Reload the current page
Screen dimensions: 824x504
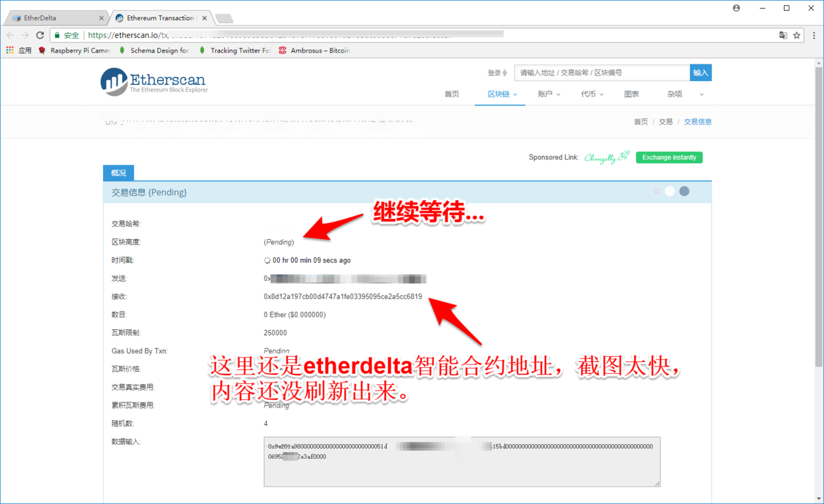[40, 35]
